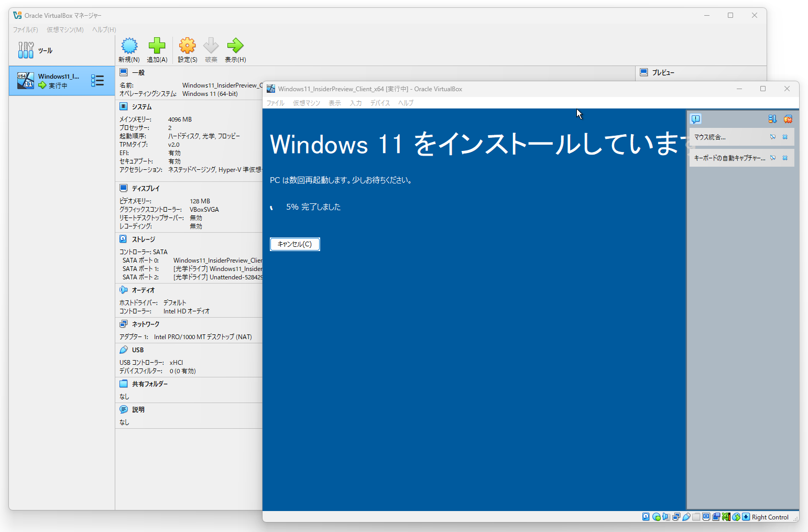Viewport: 808px width, 532px height.
Task: Click the ディスプレイ section monitor icon
Action: pyautogui.click(x=124, y=188)
